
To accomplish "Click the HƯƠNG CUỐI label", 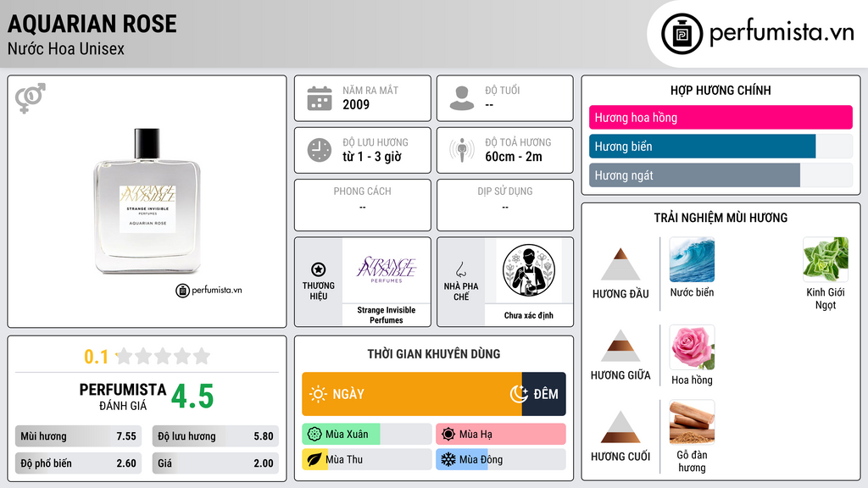I will tap(620, 457).
